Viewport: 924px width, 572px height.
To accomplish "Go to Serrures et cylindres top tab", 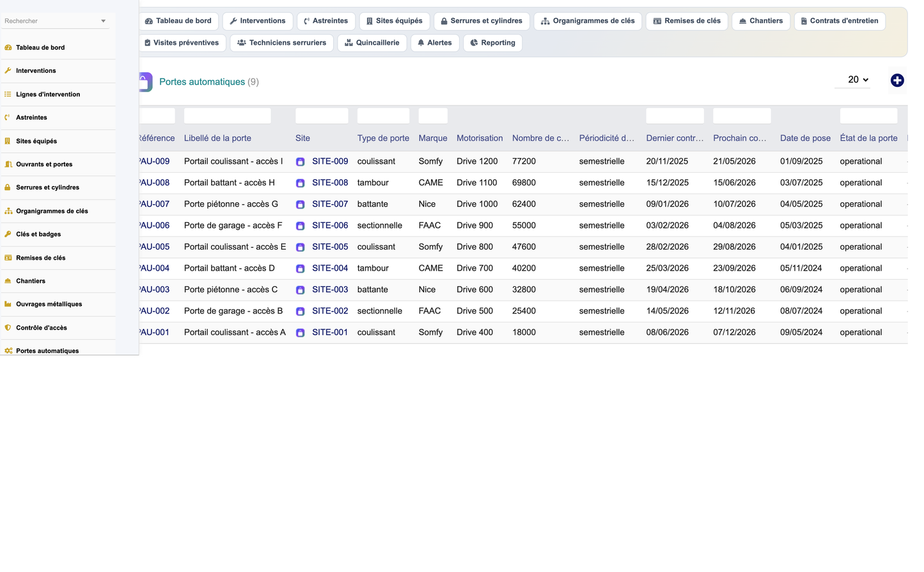I will coord(482,21).
